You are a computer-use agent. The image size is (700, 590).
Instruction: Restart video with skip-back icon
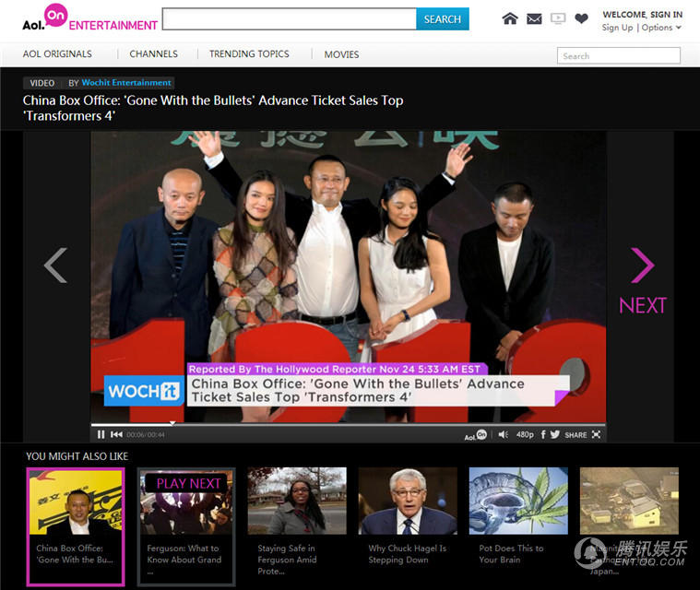click(x=116, y=434)
